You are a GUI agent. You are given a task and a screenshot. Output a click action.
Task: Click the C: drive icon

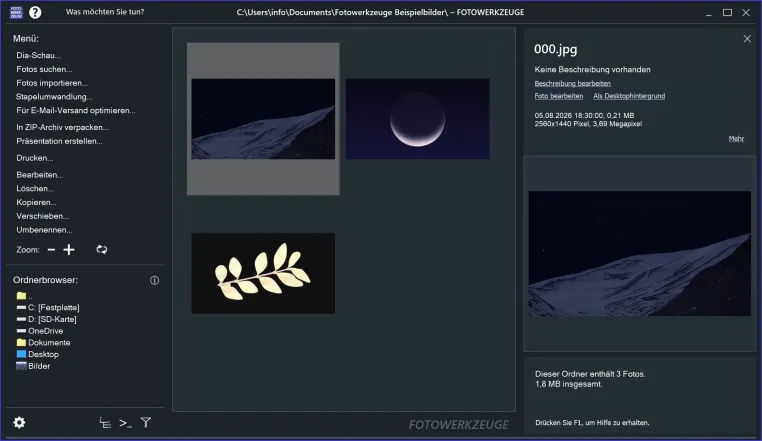21,307
